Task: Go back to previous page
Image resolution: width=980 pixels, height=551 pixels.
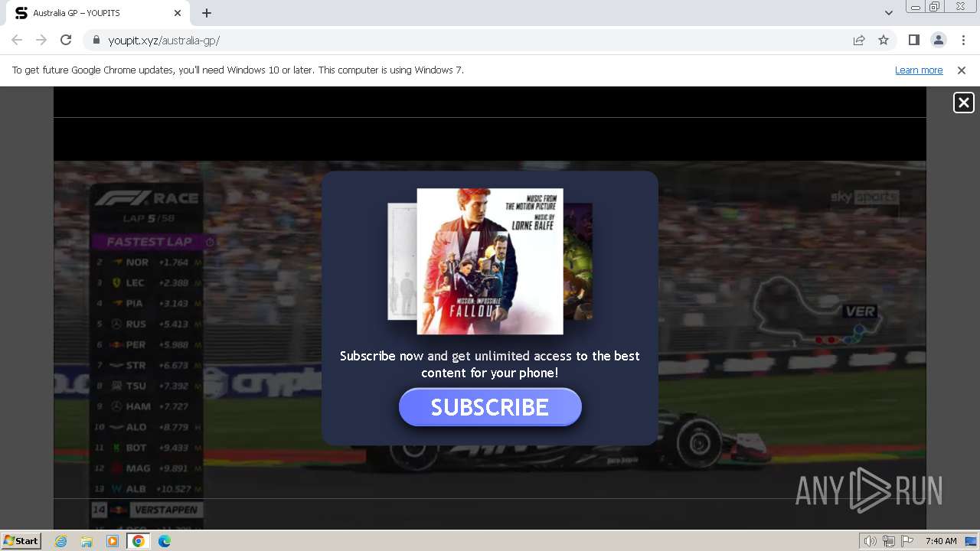Action: point(17,40)
